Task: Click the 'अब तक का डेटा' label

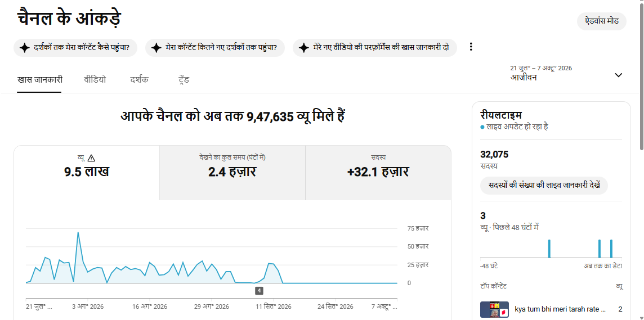Action: tap(603, 266)
